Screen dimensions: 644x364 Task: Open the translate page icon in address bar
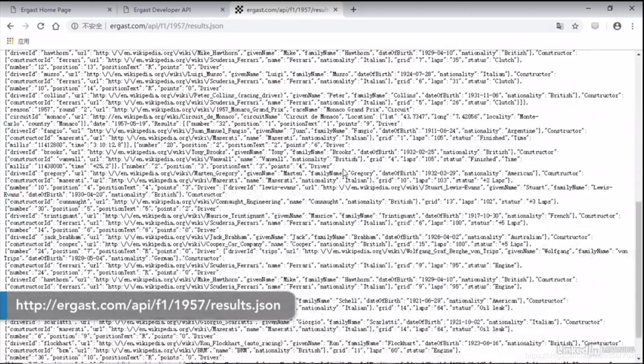coord(560,26)
